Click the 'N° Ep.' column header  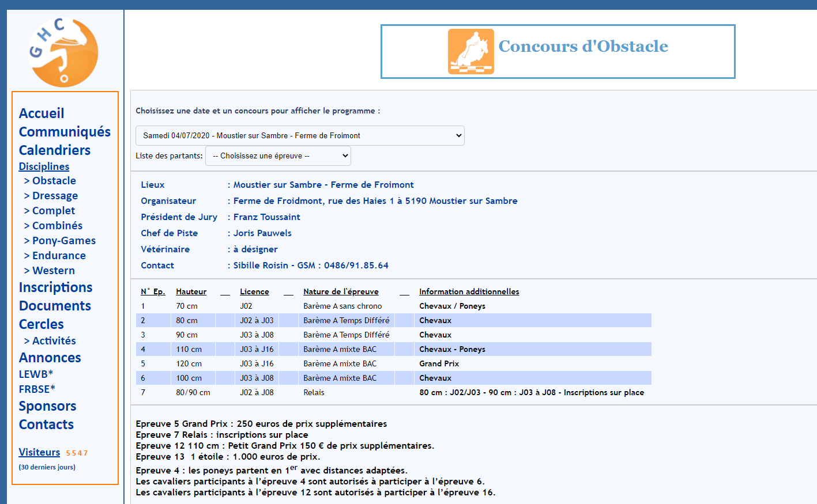[x=153, y=291]
